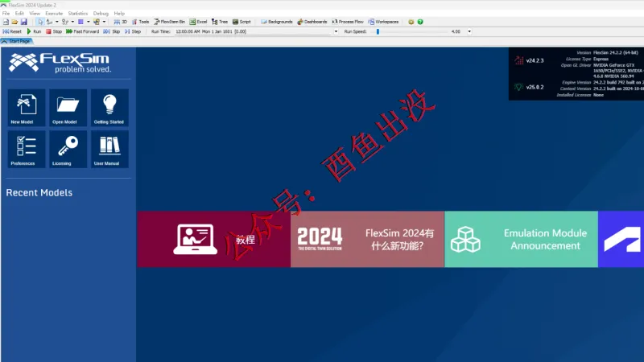644x362 pixels.
Task: Open the Tree view
Action: (x=220, y=22)
